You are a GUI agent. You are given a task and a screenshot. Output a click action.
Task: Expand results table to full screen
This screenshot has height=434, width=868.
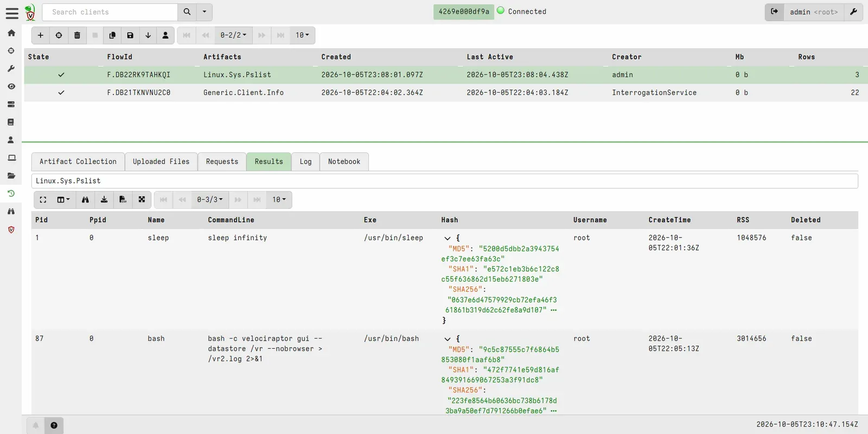[43, 200]
